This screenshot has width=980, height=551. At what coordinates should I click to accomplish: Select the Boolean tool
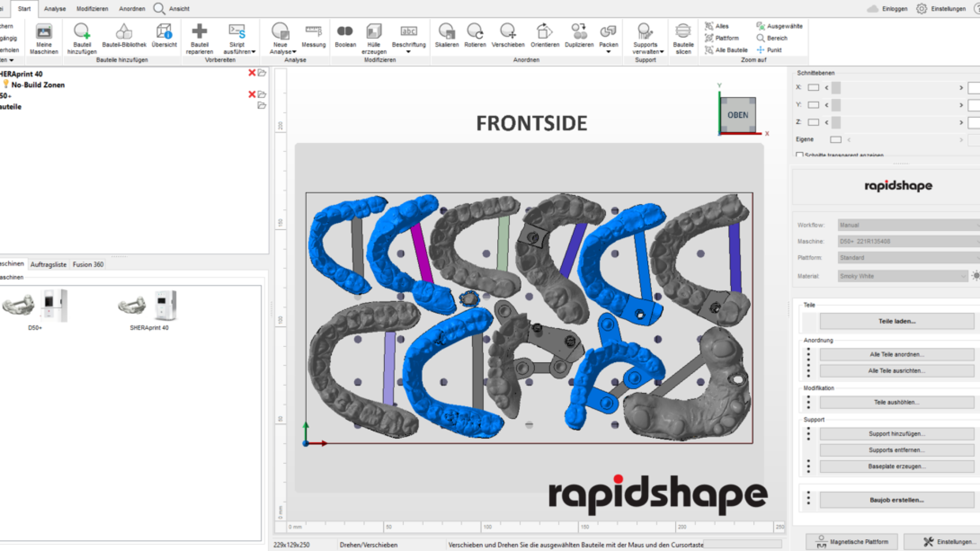(345, 36)
